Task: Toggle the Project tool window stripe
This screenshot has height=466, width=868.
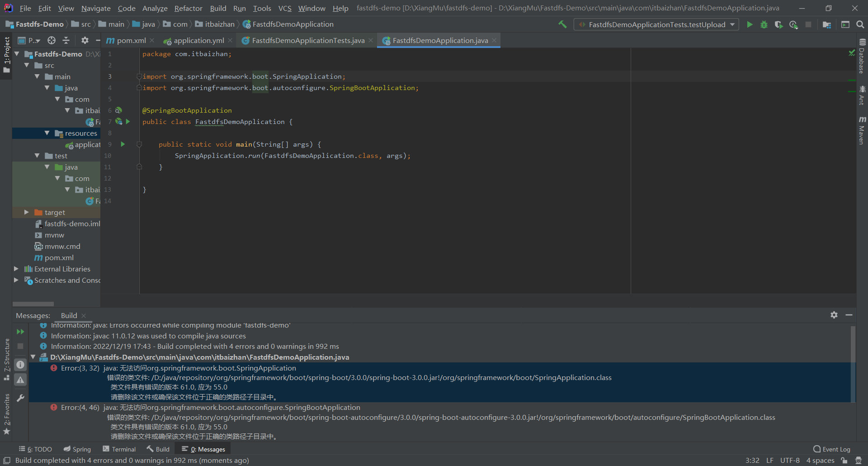Action: pyautogui.click(x=6, y=55)
